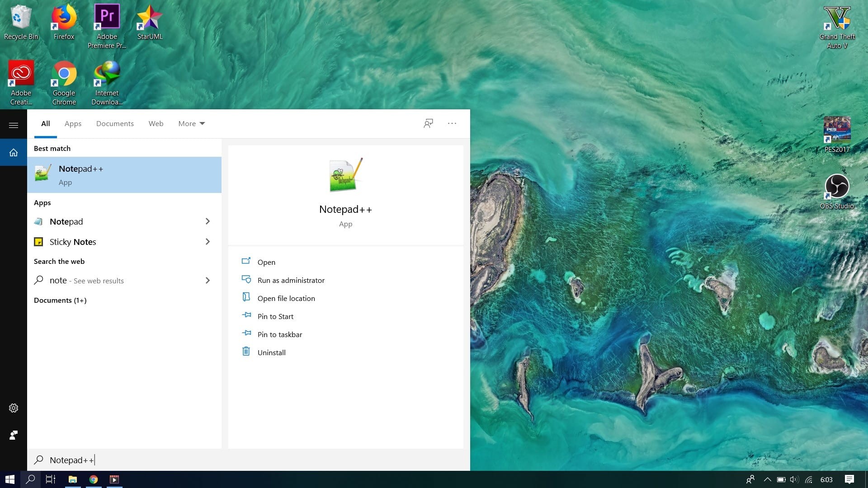Click the taskbar search magnifier icon

point(30,479)
